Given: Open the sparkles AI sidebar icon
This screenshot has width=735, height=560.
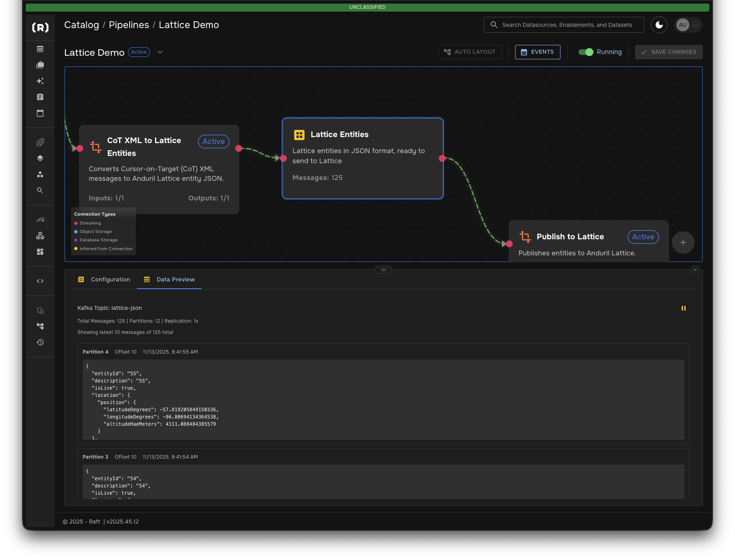Looking at the screenshot, I should 40,81.
